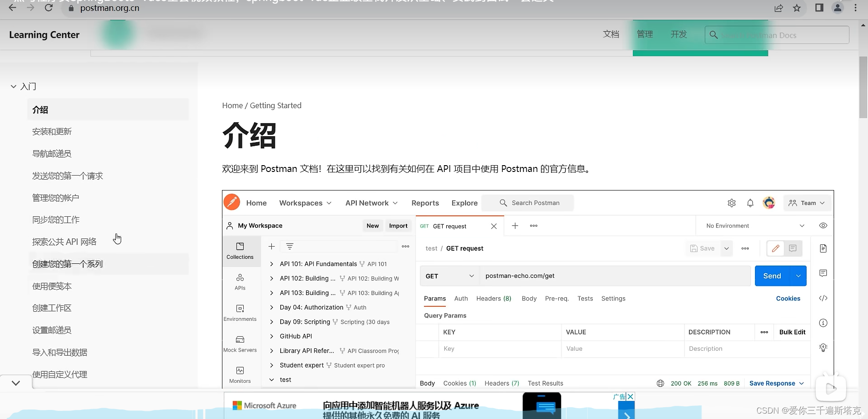The image size is (868, 419).
Task: Select the Monitors sidebar icon
Action: click(x=240, y=374)
